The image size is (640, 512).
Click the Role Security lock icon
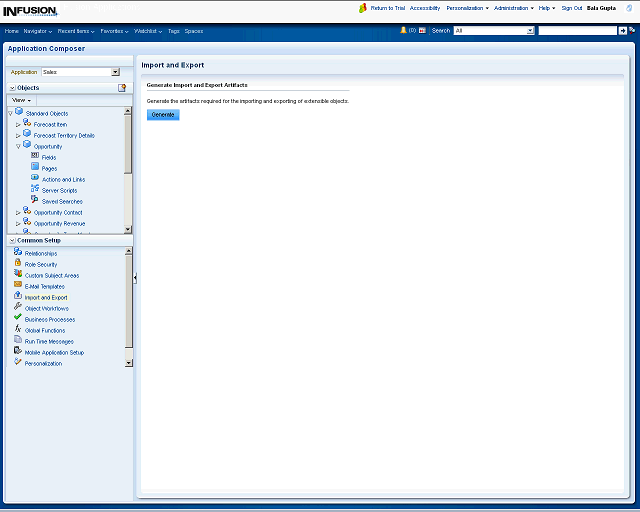point(18,264)
